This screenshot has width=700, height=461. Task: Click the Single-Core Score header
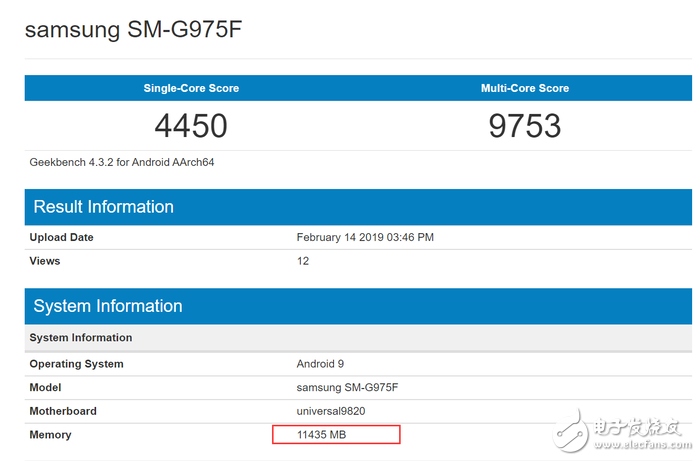[x=191, y=88]
